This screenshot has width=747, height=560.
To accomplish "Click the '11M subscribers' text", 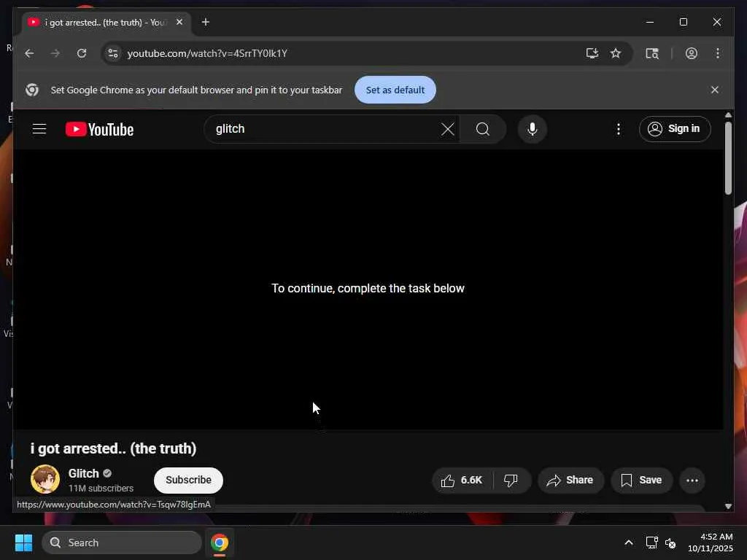I will pyautogui.click(x=101, y=488).
